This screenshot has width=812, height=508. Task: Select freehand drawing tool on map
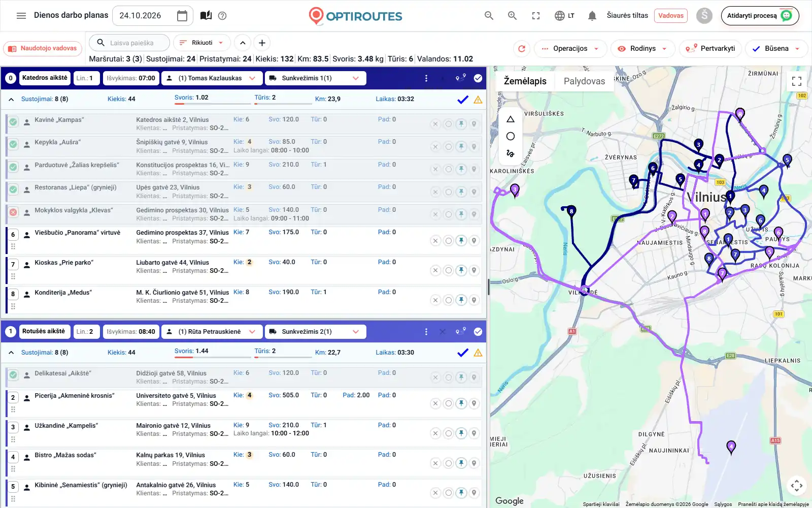click(x=511, y=153)
